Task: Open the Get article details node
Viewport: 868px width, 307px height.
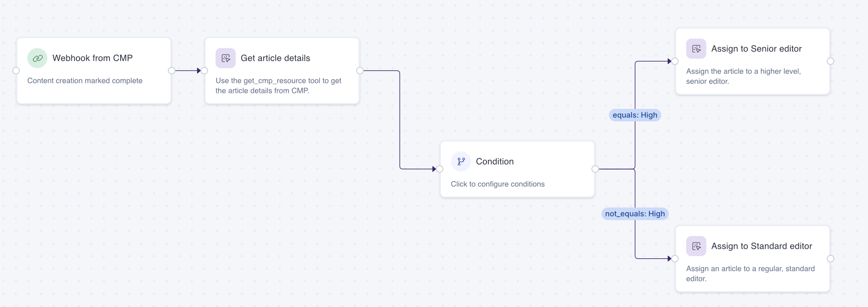Action: point(275,58)
